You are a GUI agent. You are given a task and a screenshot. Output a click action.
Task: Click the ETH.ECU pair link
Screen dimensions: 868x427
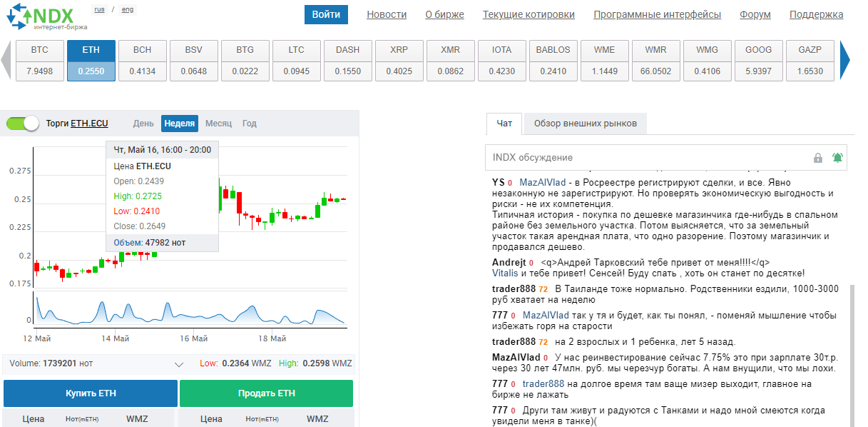(89, 124)
